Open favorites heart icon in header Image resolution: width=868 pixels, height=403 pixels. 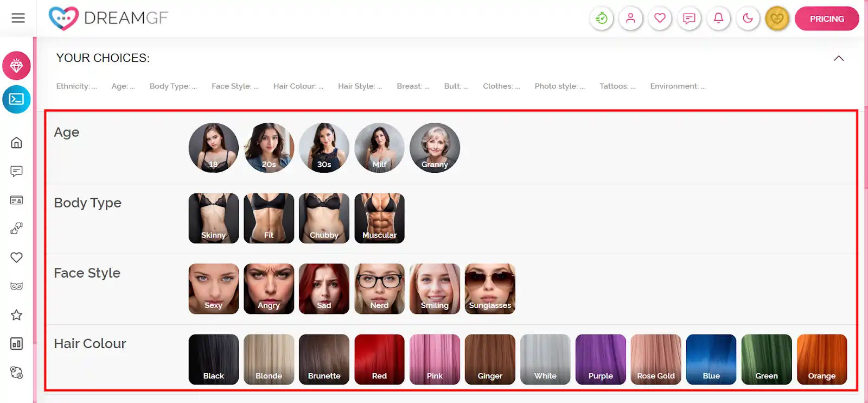click(660, 18)
